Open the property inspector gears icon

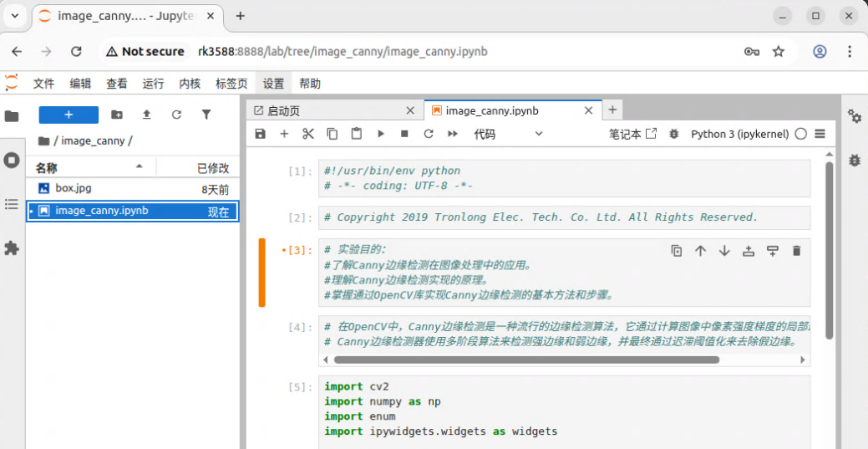click(855, 116)
